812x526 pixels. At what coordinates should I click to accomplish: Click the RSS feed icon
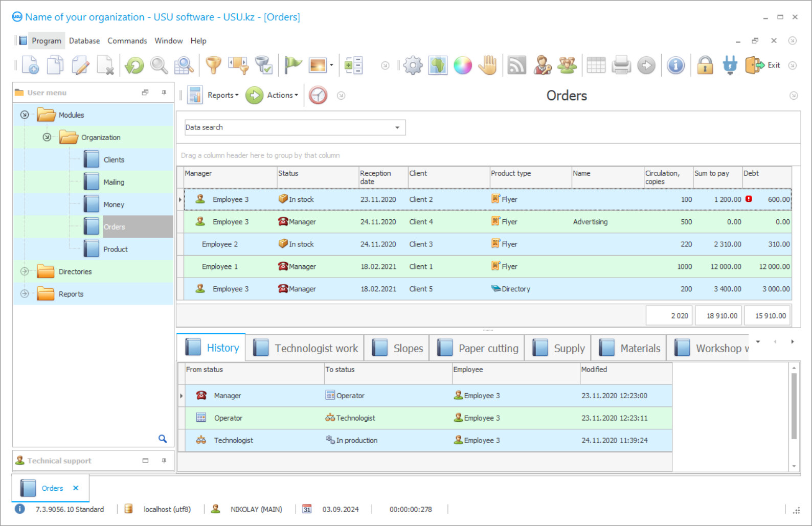coord(516,65)
